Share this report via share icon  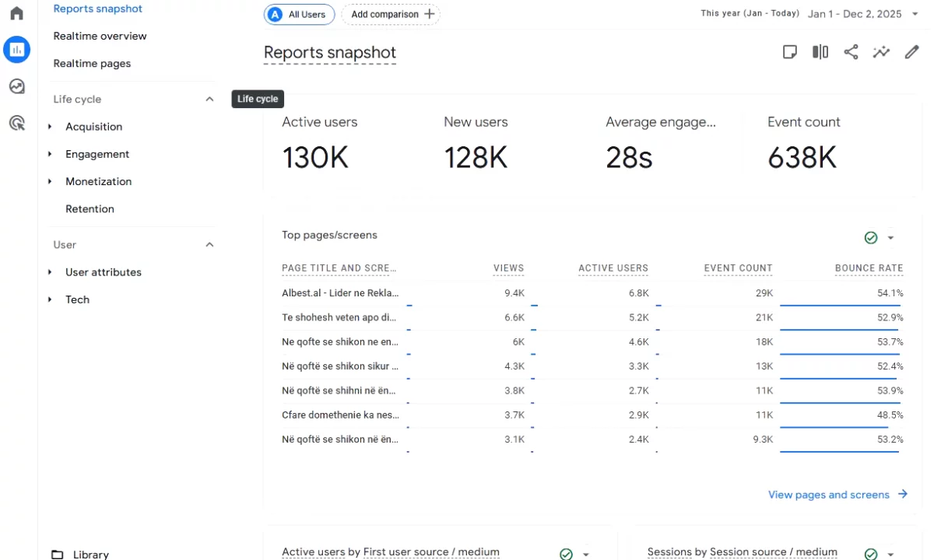pyautogui.click(x=851, y=52)
